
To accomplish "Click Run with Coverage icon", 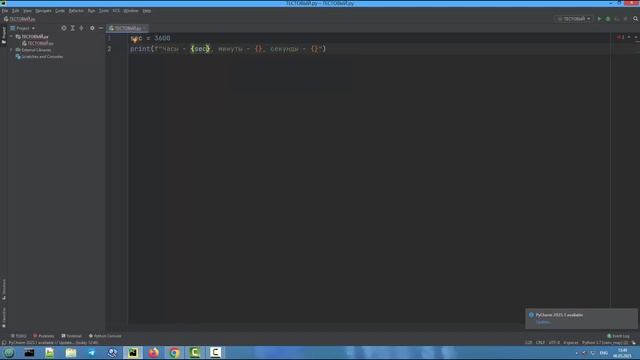I will (617, 19).
